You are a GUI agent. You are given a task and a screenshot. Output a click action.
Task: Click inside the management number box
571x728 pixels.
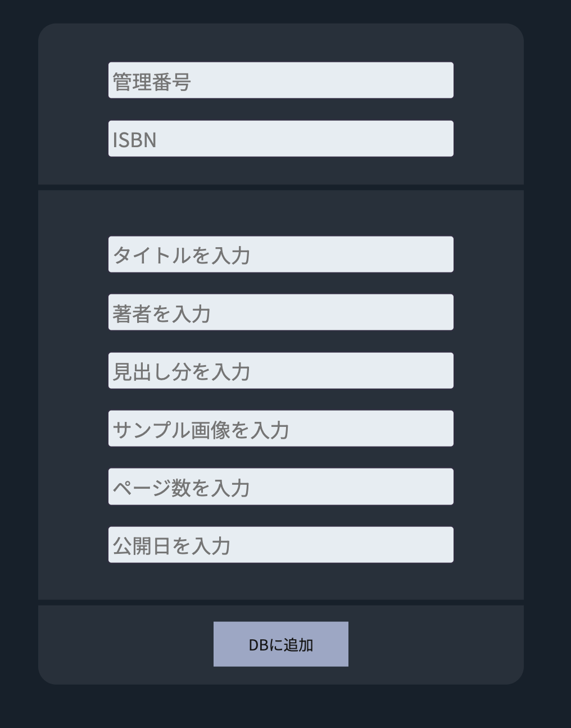pos(280,80)
